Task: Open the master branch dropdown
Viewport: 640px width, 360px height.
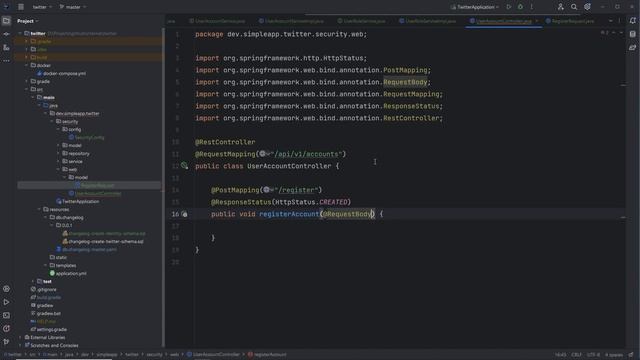Action: 73,7
